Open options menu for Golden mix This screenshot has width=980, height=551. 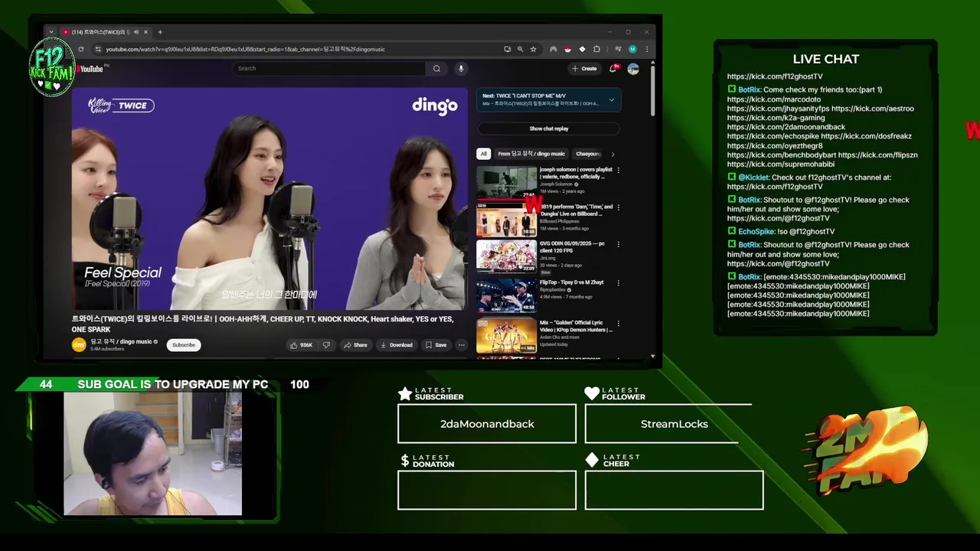click(619, 324)
